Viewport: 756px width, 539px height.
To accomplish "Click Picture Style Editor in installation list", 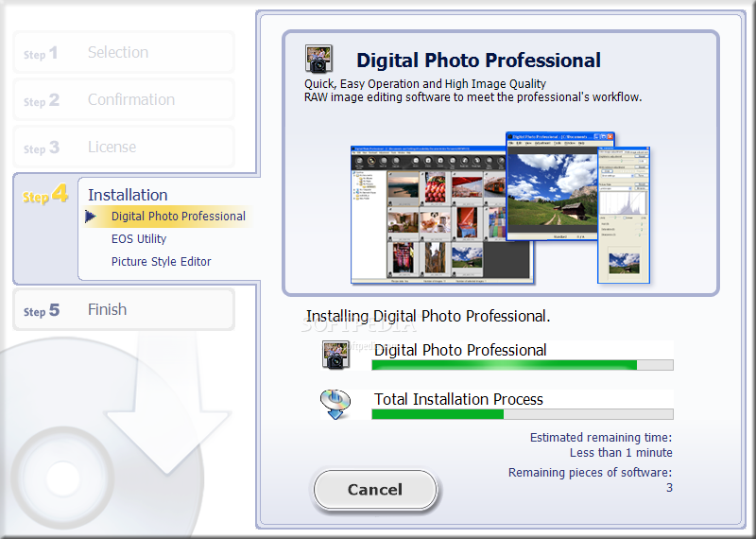I will pyautogui.click(x=161, y=262).
